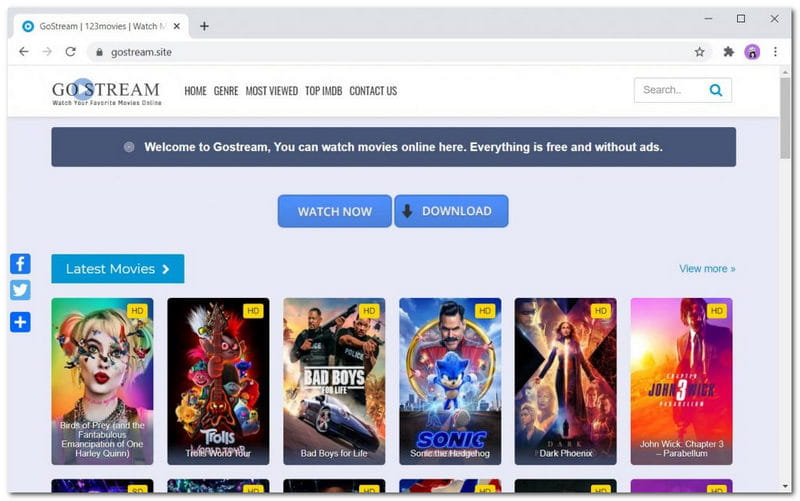Click the round bullet icon in the welcome banner
The width and height of the screenshot is (800, 501).
[129, 147]
